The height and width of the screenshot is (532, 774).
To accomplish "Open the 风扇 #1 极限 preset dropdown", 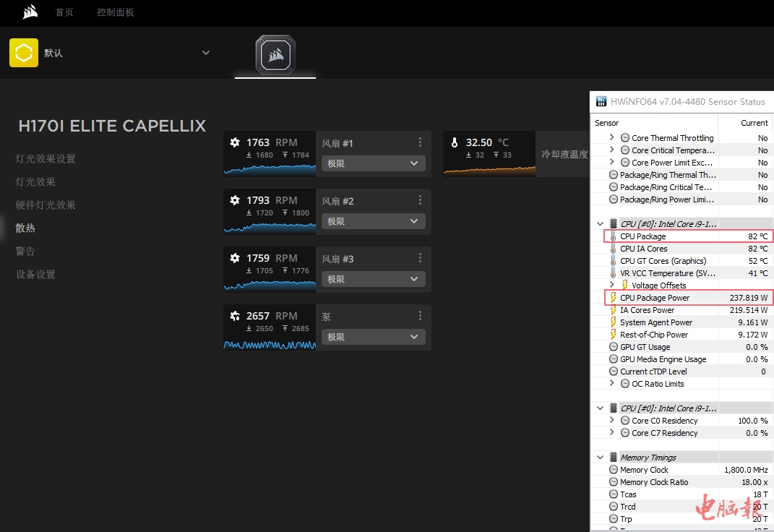I will pyautogui.click(x=373, y=164).
